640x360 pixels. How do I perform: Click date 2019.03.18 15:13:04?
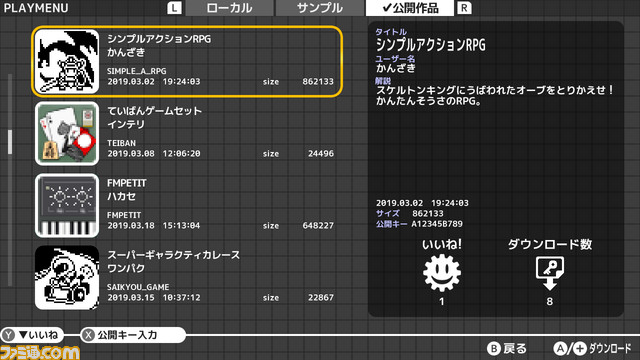[x=154, y=226]
